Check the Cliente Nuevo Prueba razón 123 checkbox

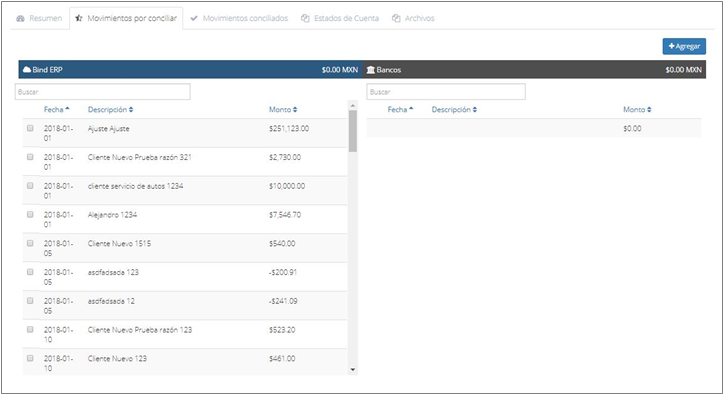(30, 329)
